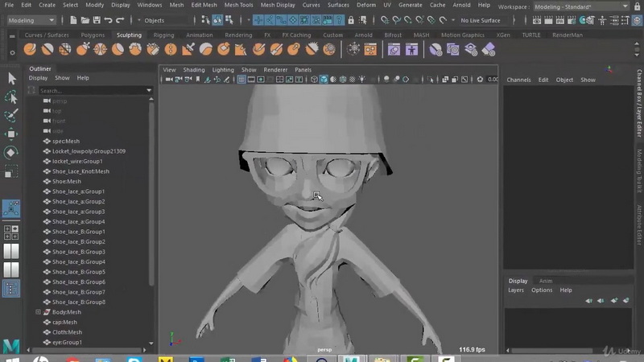The width and height of the screenshot is (644, 362).
Task: Activate the Grab sculpt tool
Action: point(83,50)
